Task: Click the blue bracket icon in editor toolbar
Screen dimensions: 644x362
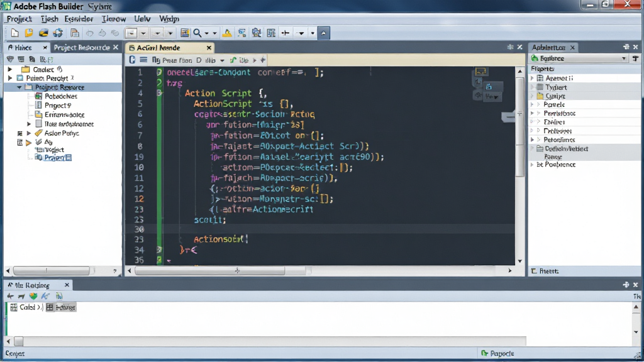Action: [x=132, y=60]
